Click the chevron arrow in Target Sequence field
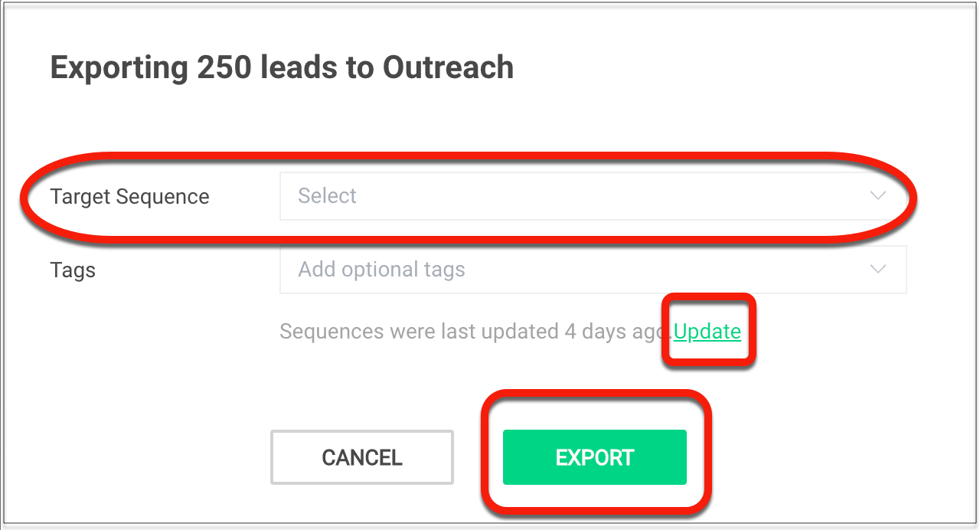The width and height of the screenshot is (980, 530). pos(878,196)
